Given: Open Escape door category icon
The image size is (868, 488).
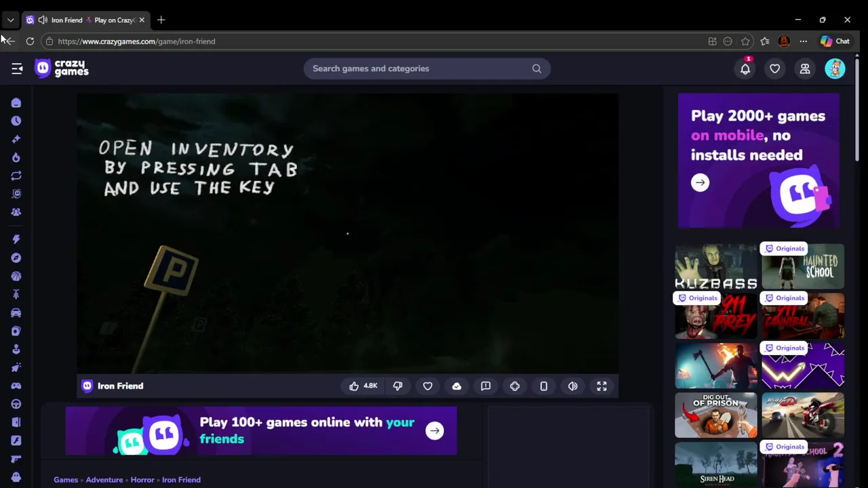Looking at the screenshot, I should pyautogui.click(x=16, y=422).
